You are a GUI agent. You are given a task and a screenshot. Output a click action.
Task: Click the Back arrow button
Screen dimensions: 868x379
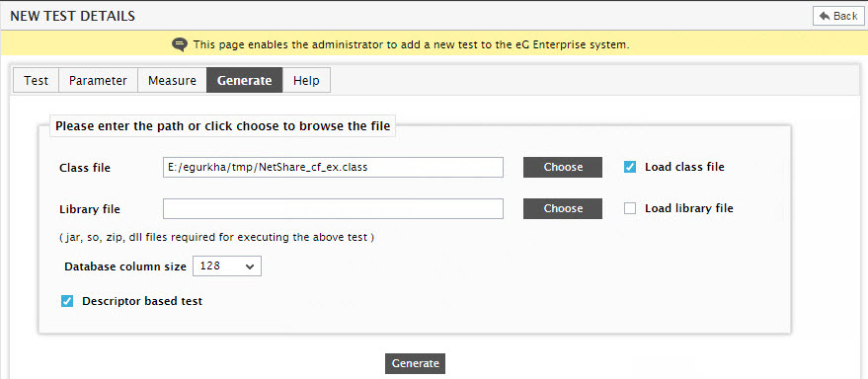coord(838,16)
